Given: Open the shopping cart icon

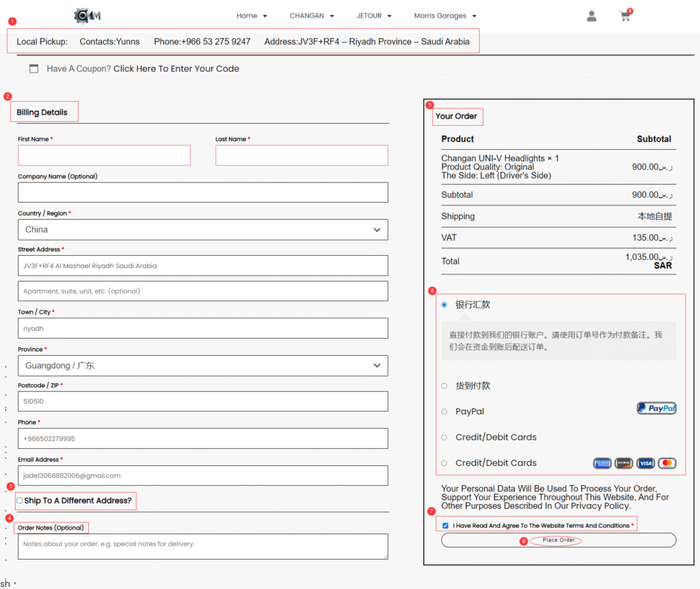Looking at the screenshot, I should [x=625, y=16].
